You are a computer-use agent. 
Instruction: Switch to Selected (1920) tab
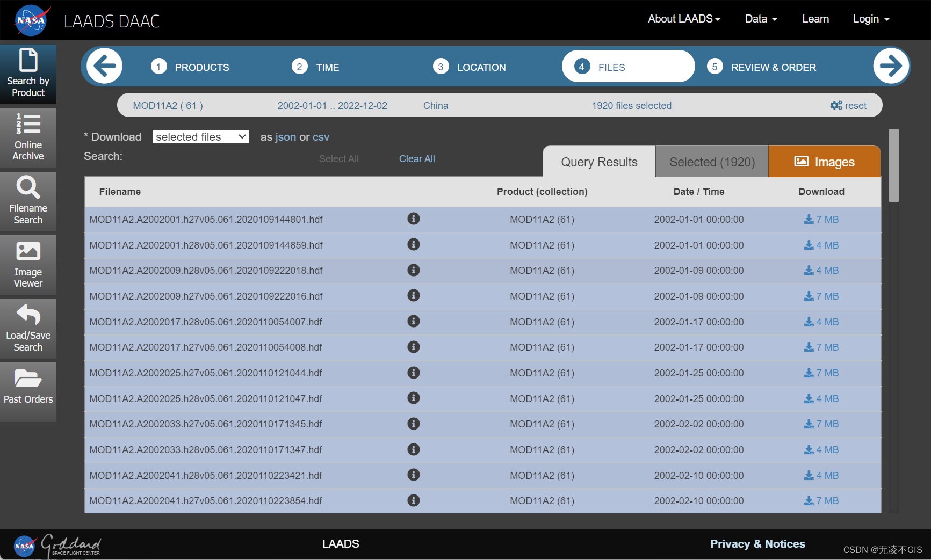(x=712, y=162)
